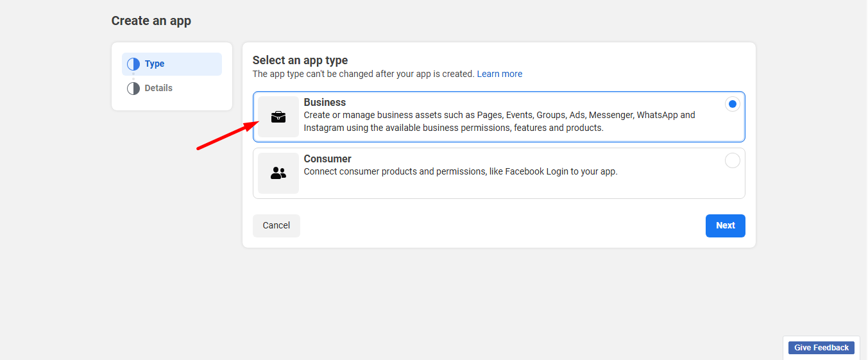Click the half-circle icon beside Type
This screenshot has height=360, width=868.
click(x=133, y=64)
